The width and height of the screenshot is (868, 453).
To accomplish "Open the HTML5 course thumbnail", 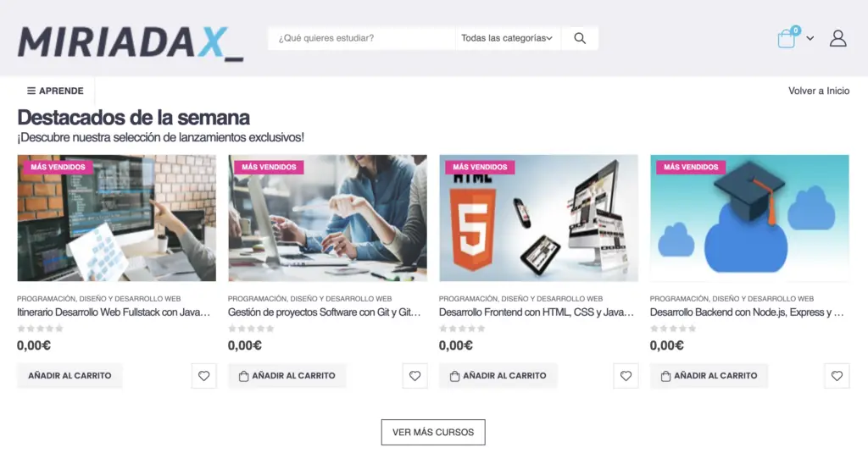I will (x=538, y=218).
